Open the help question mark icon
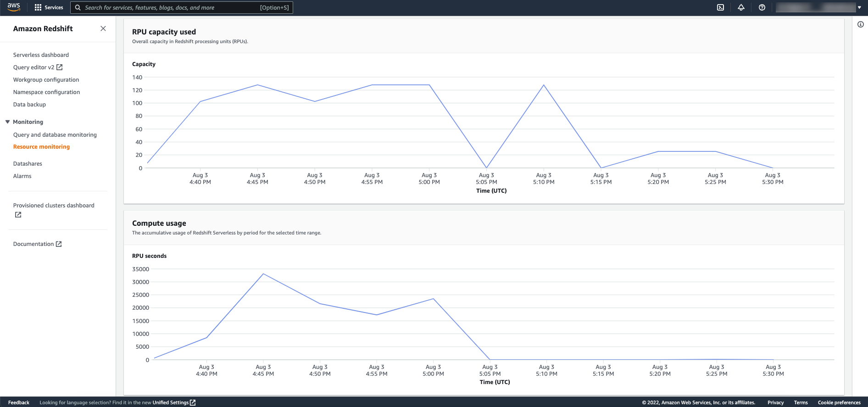 pyautogui.click(x=762, y=7)
